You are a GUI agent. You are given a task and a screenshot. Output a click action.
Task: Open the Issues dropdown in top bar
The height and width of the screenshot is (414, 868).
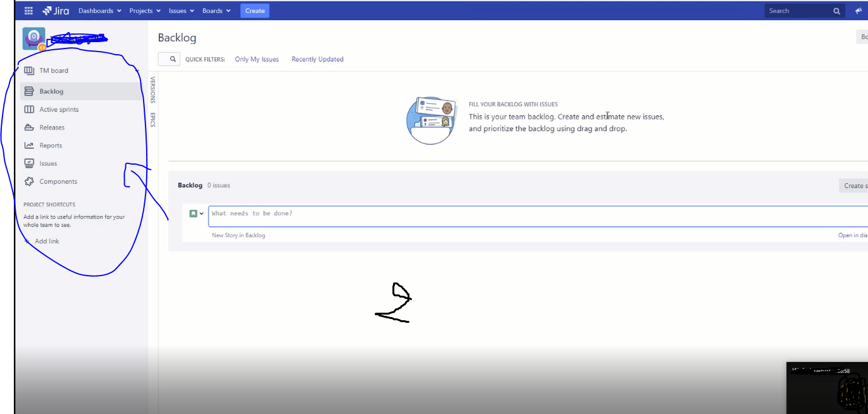(181, 11)
